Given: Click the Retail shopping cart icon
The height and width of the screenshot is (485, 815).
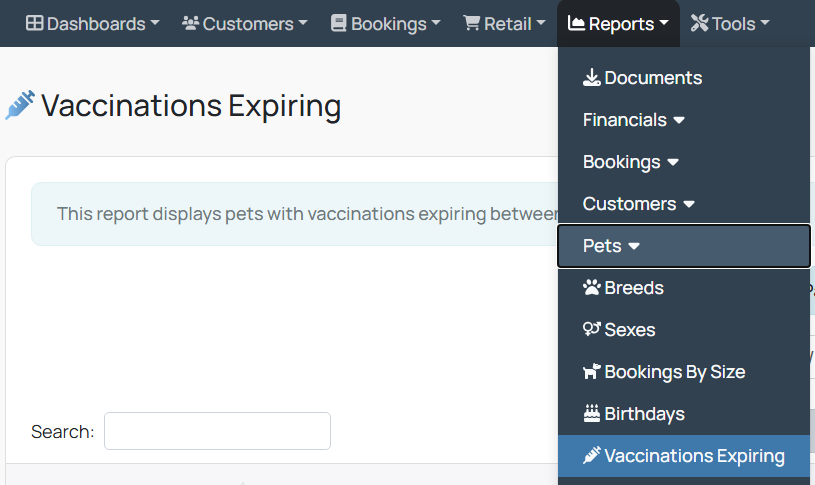Looking at the screenshot, I should click(x=471, y=23).
